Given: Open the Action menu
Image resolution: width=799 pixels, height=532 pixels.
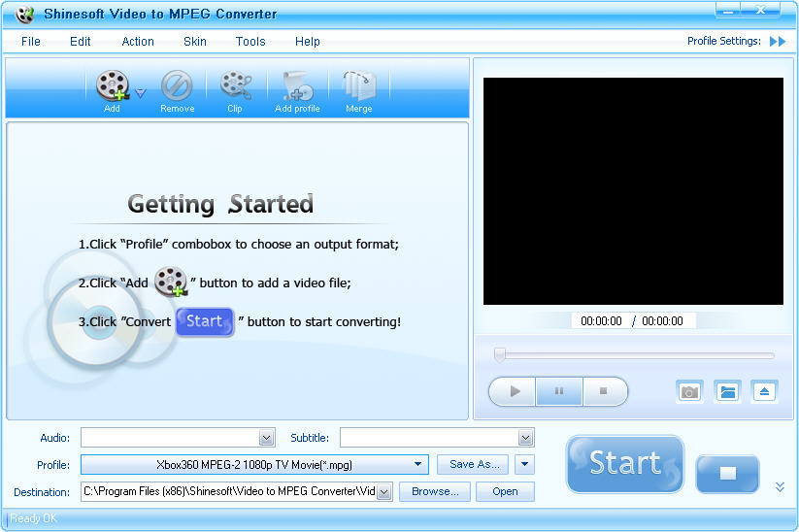Looking at the screenshot, I should pyautogui.click(x=138, y=42).
